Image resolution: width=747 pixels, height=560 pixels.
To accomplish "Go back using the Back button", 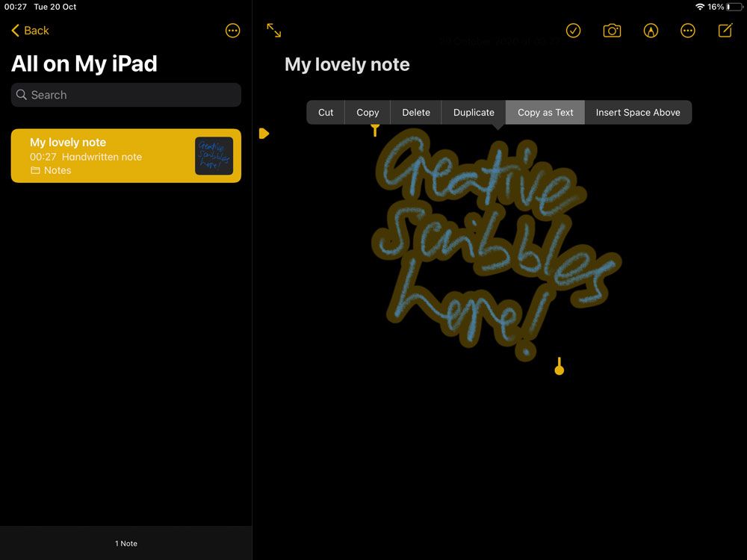I will tap(29, 31).
